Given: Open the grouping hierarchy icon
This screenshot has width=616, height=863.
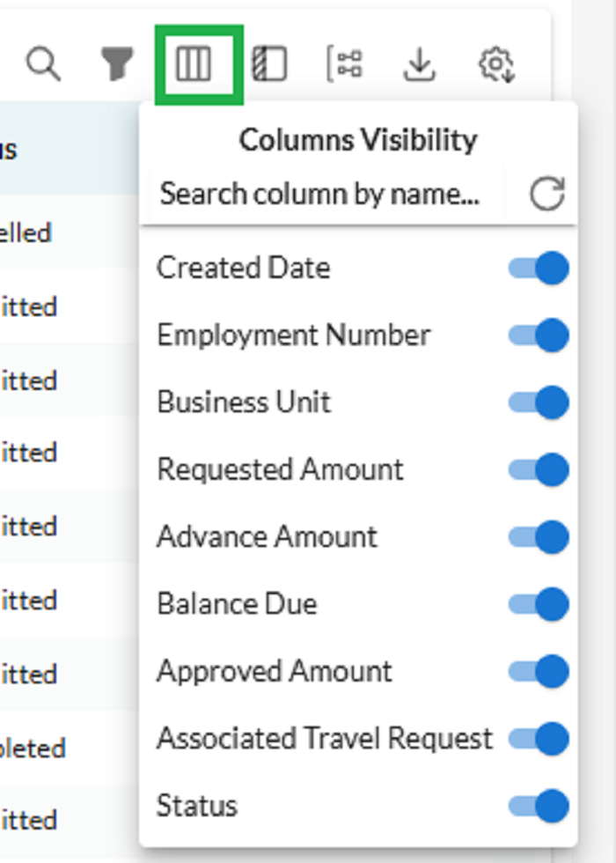Looking at the screenshot, I should 345,64.
